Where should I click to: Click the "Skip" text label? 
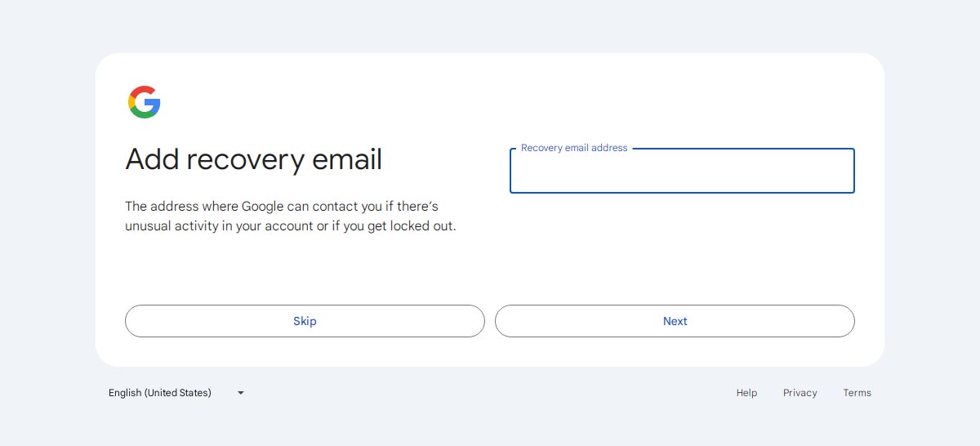305,321
